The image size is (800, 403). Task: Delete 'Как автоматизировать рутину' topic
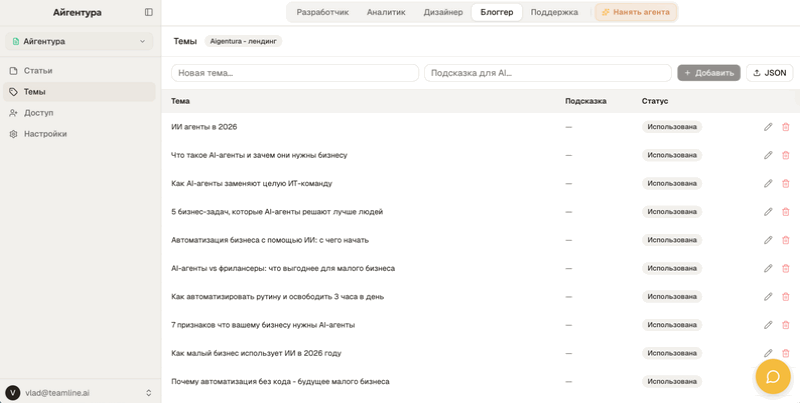pos(786,297)
